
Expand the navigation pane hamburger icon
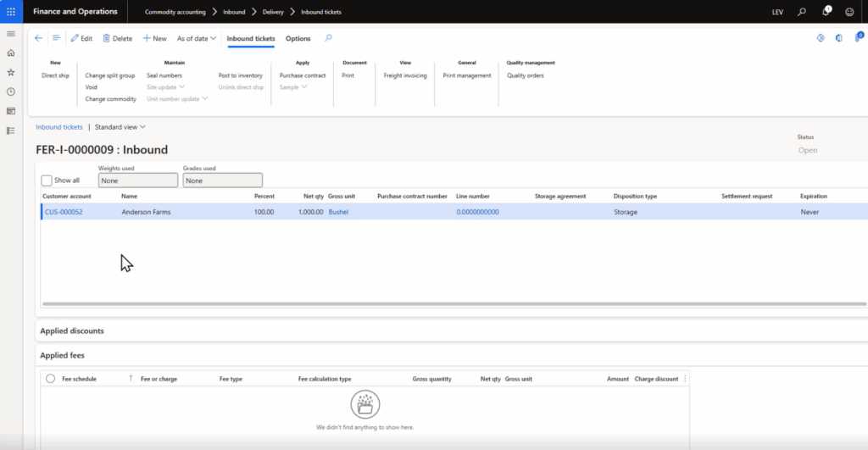pos(10,34)
